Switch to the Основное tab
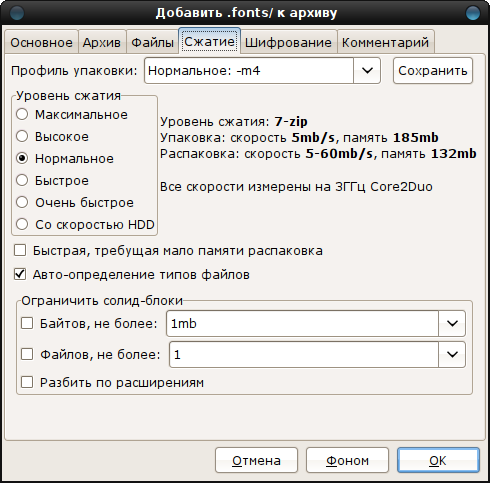 pyautogui.click(x=41, y=42)
